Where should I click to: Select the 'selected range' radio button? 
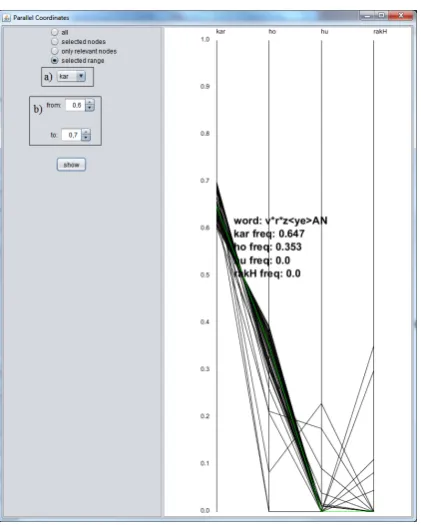[x=55, y=60]
